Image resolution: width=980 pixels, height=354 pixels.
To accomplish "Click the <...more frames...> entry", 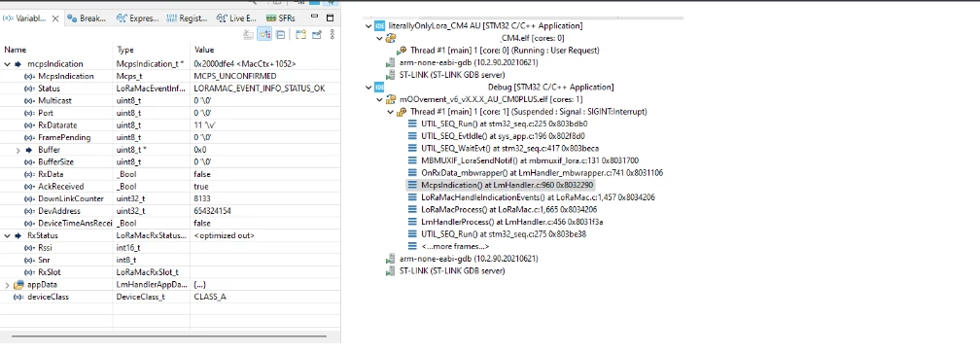I will (448, 246).
